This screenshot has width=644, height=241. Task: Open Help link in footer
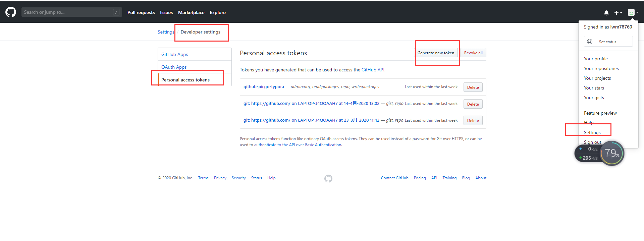[271, 178]
